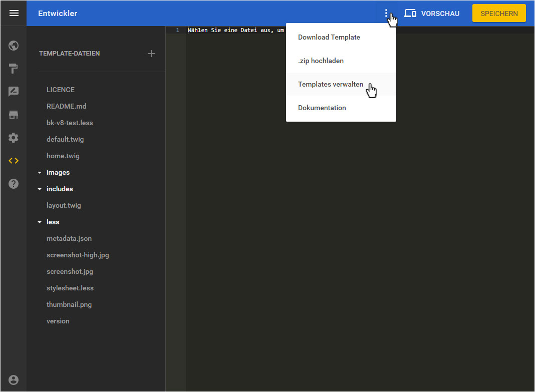This screenshot has height=392, width=535.
Task: Open the stylesheet.less file
Action: tap(70, 288)
